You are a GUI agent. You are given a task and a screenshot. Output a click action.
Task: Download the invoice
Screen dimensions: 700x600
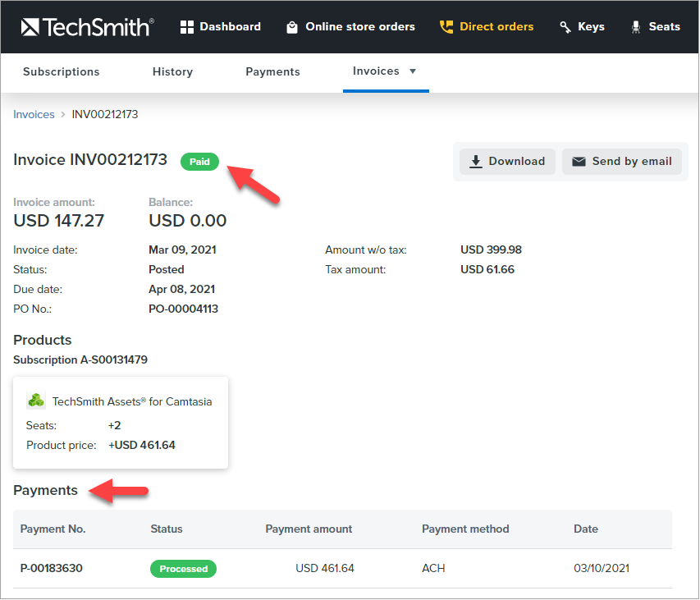[507, 162]
